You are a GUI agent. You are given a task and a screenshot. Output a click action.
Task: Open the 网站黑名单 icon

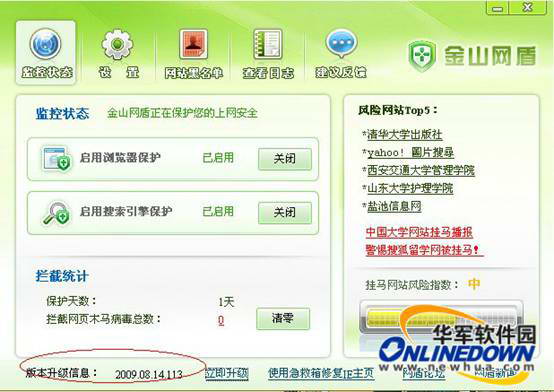193,44
